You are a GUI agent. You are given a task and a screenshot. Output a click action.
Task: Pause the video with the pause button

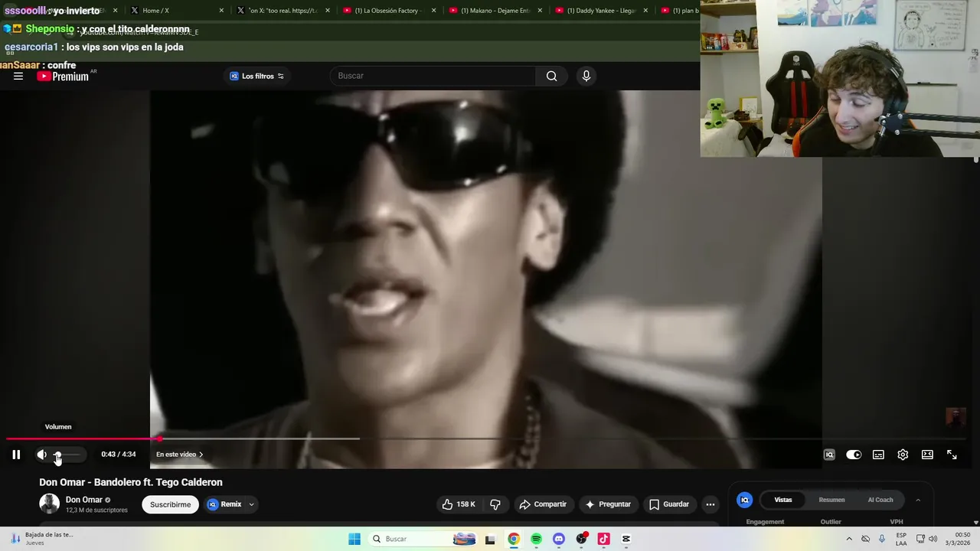pos(16,455)
